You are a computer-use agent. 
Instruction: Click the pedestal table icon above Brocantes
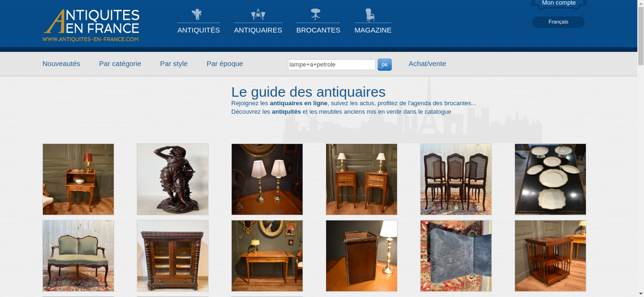(x=316, y=14)
